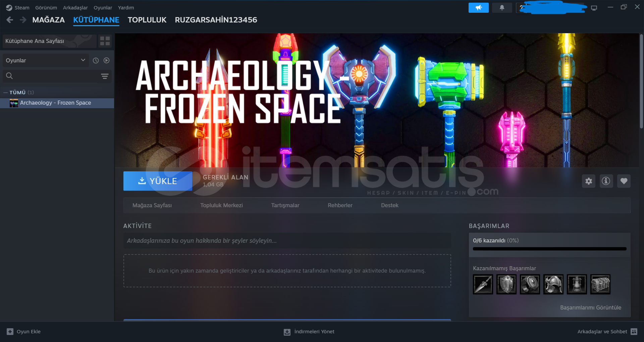View the treasure chest achievement icon

click(x=600, y=284)
